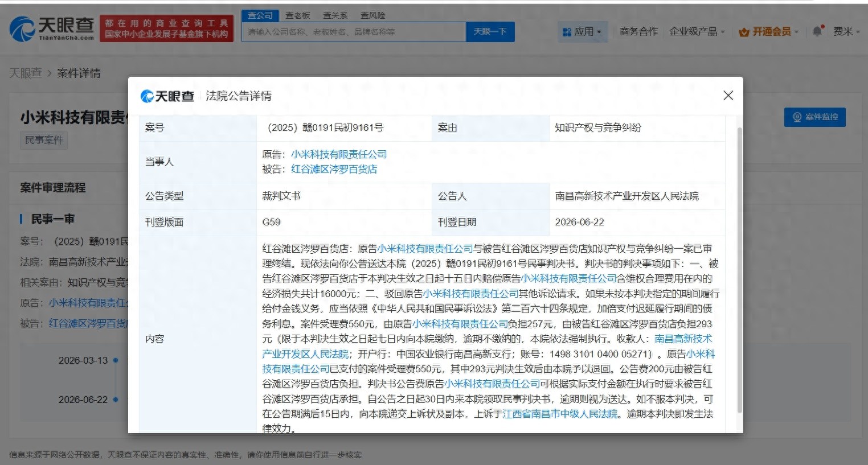Viewport: 868px width, 465px height.
Task: Select the 查风险 search tab
Action: pos(373,15)
